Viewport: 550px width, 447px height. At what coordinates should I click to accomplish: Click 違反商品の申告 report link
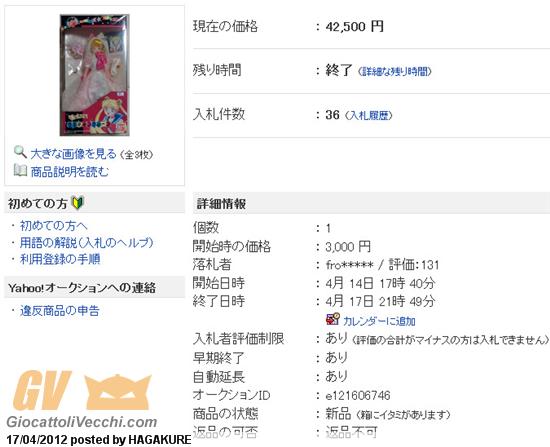(x=60, y=311)
